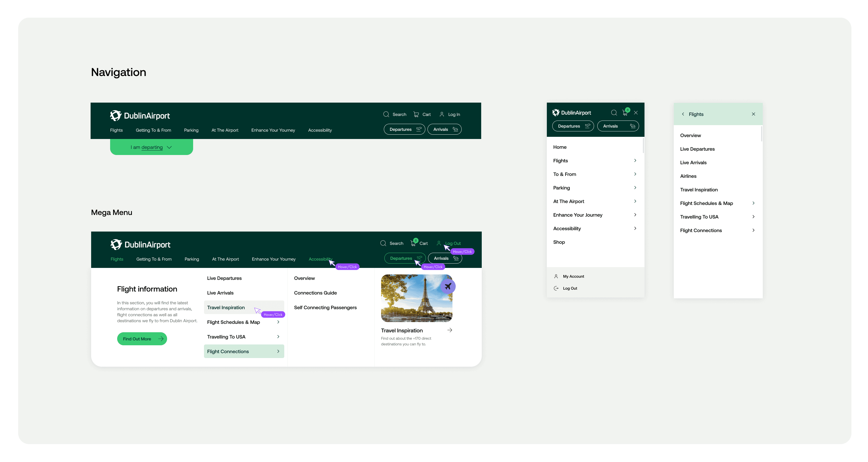Click back chevron beside Flights title
This screenshot has height=462, width=868.
683,114
